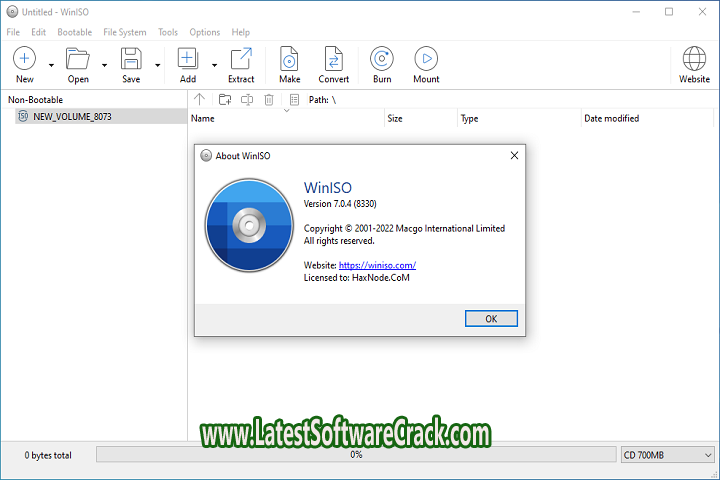
Task: Click the Make ISO toolbar icon
Action: coord(289,59)
